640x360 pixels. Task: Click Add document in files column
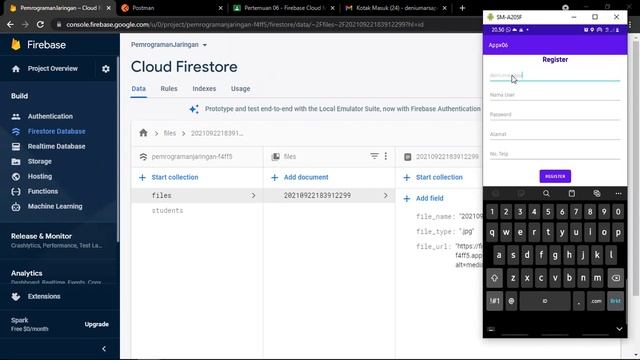[300, 177]
